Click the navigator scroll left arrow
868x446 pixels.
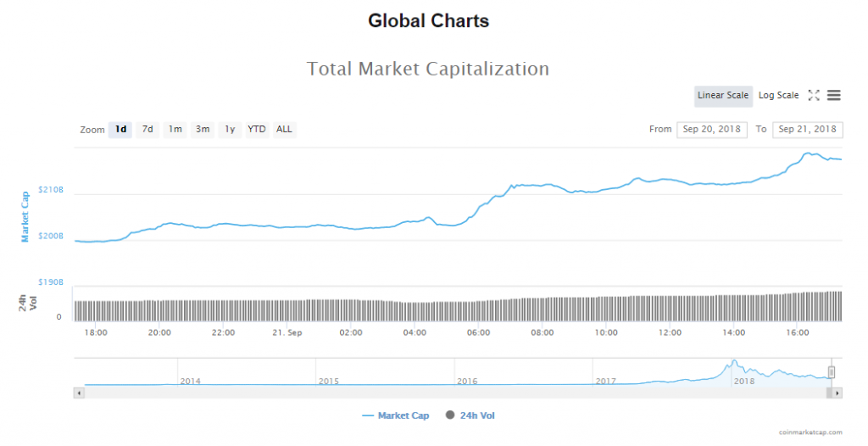(79, 393)
